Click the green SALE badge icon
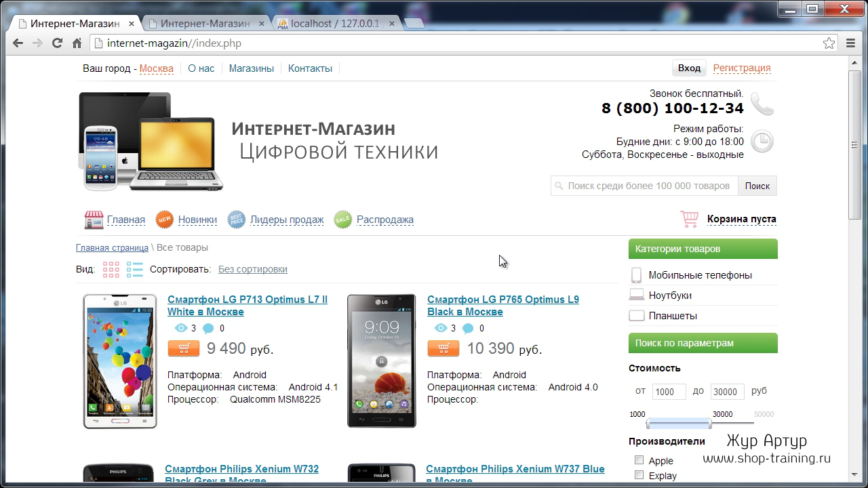This screenshot has height=488, width=868. (343, 220)
